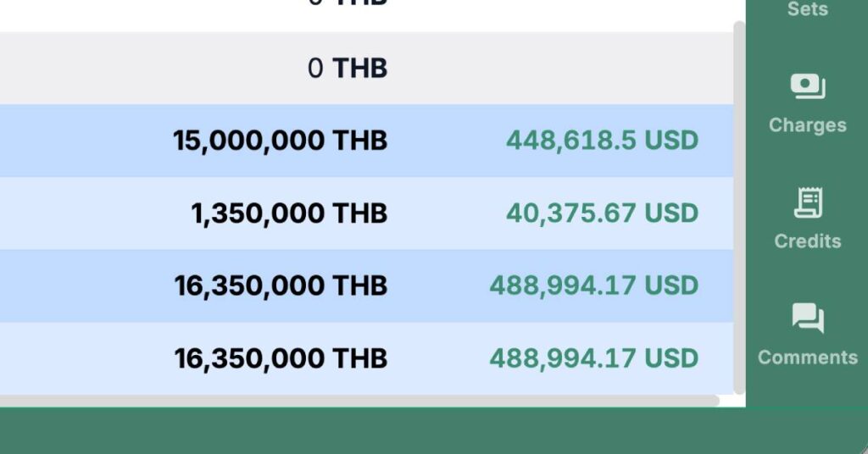Select the Charges label in sidebar
Viewport: 868px width, 454px height.
pos(808,125)
